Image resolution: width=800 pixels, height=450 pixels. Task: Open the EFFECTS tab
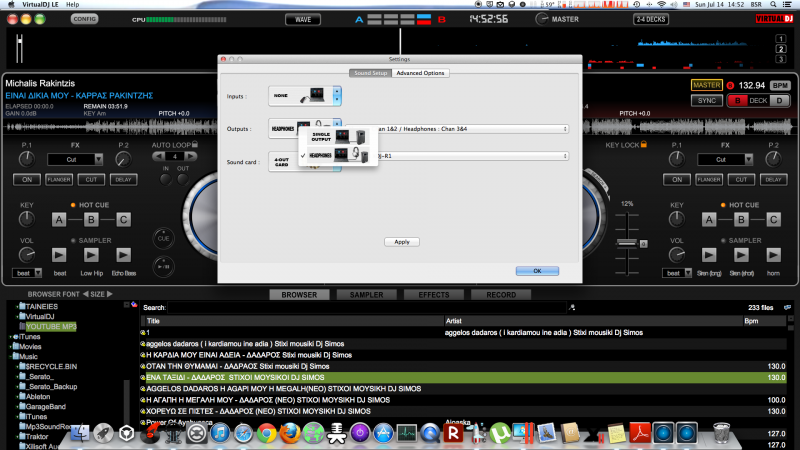434,295
